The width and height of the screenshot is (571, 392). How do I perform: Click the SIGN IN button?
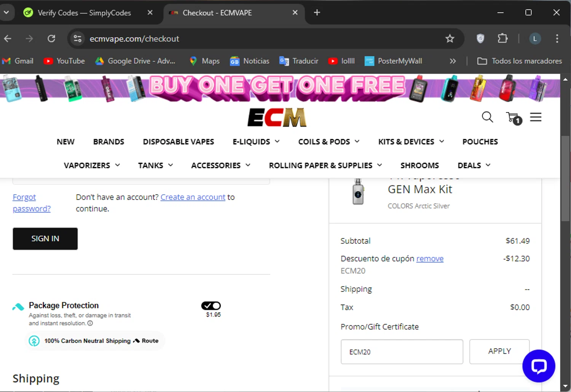[x=45, y=239]
